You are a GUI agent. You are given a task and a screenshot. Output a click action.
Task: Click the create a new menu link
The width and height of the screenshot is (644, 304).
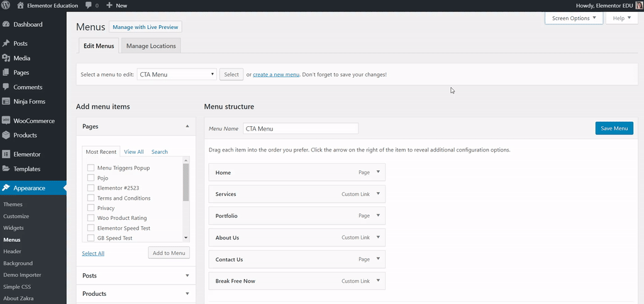pyautogui.click(x=276, y=75)
